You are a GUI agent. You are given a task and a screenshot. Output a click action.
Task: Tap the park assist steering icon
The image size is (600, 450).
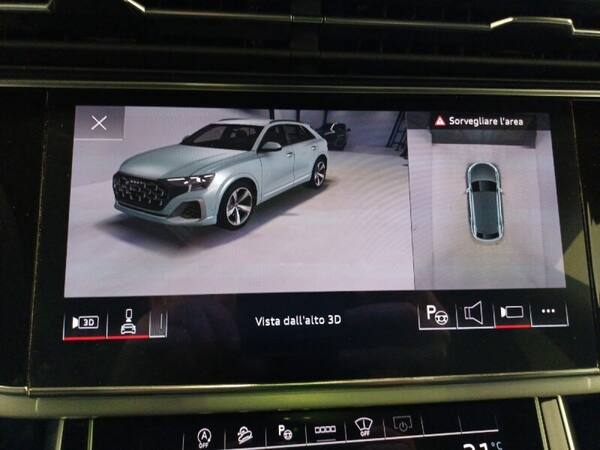[x=437, y=314]
